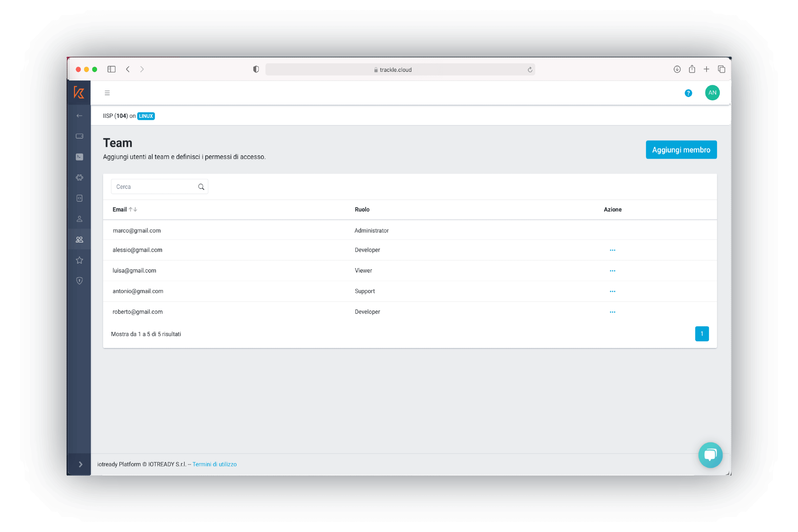
Task: Click the Administrator role cell
Action: 371,230
